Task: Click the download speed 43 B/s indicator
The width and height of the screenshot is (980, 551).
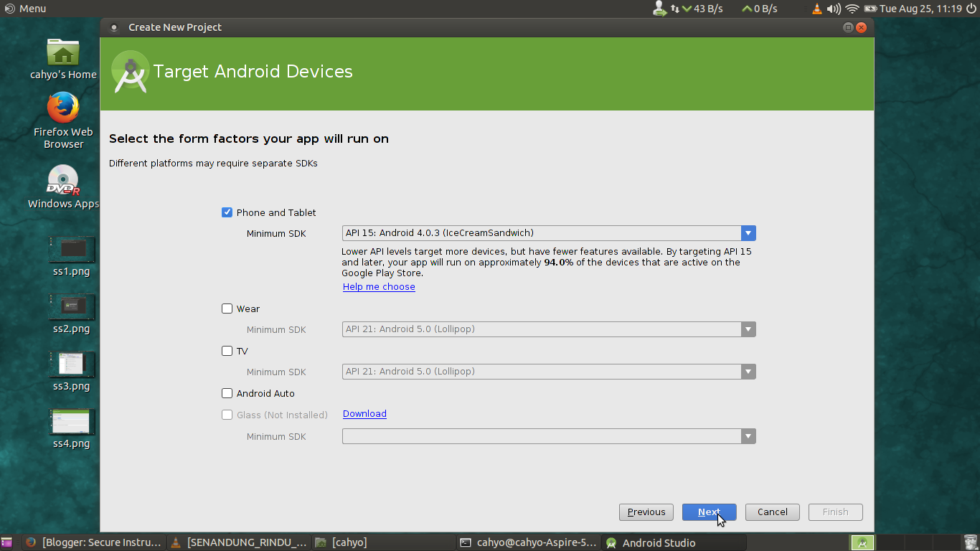Action: coord(702,9)
